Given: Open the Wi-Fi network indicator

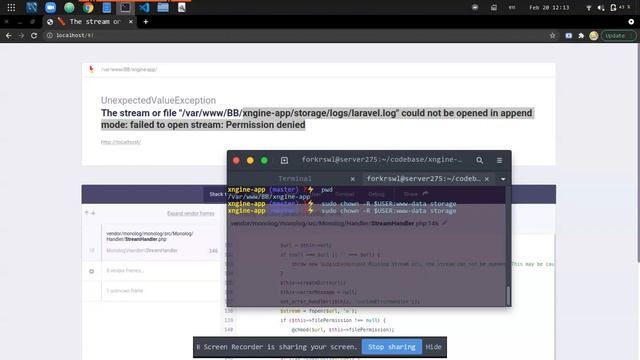Looking at the screenshot, I should coord(589,7).
